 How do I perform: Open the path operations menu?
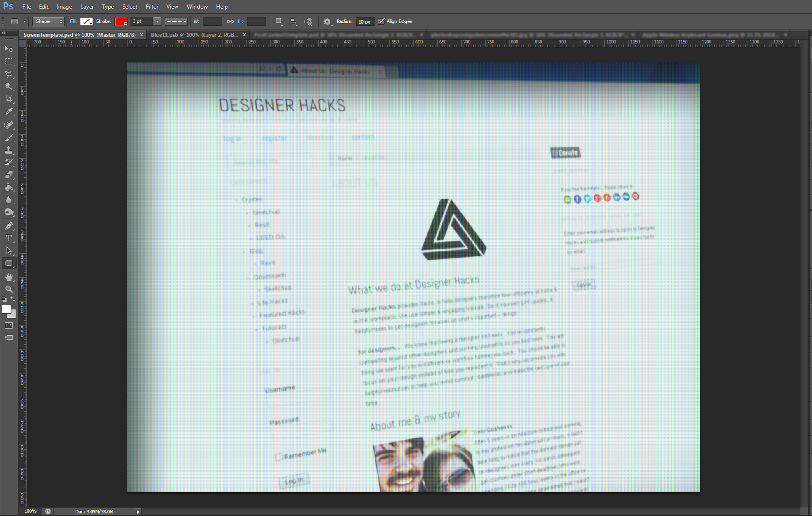pyautogui.click(x=279, y=21)
